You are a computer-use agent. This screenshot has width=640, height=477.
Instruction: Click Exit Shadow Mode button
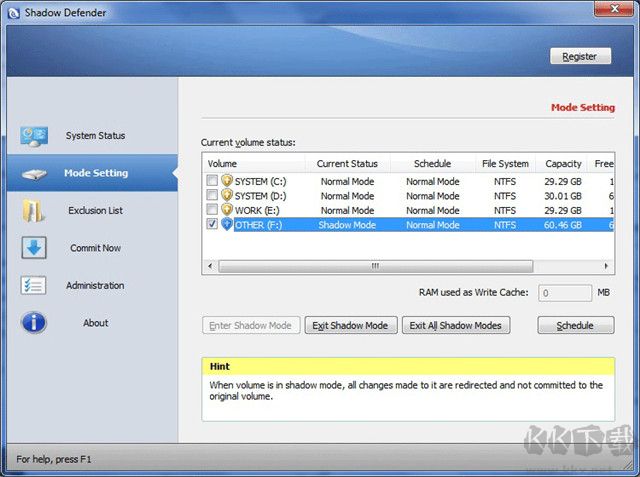[351, 326]
